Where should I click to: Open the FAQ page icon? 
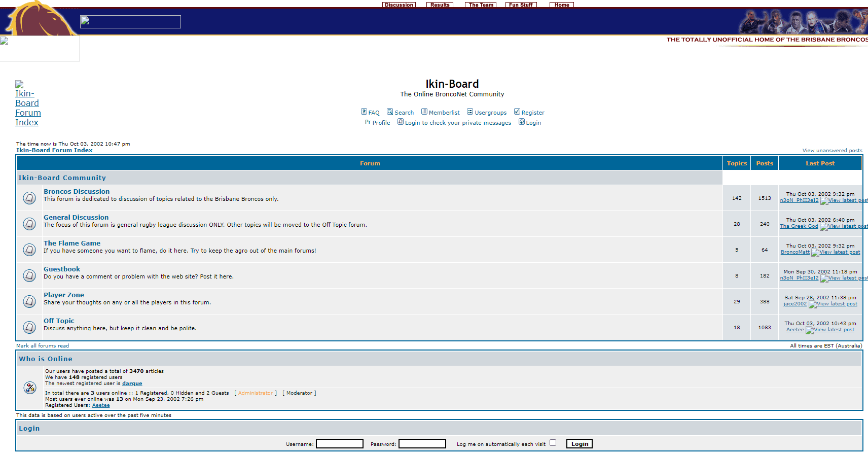pyautogui.click(x=364, y=112)
